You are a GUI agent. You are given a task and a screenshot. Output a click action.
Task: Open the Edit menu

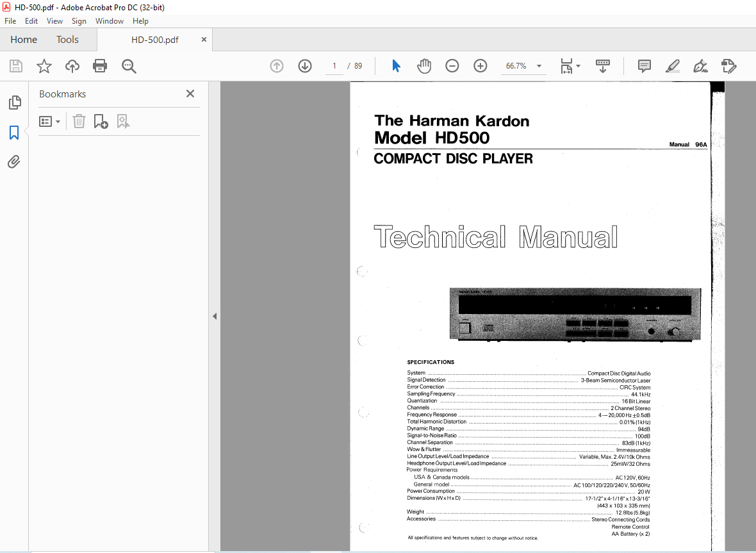[x=31, y=21]
